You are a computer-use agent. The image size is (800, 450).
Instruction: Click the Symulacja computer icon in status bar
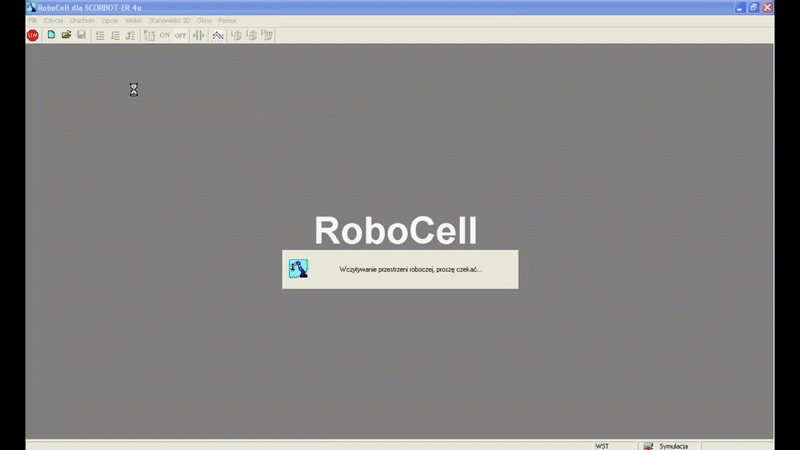[x=648, y=446]
